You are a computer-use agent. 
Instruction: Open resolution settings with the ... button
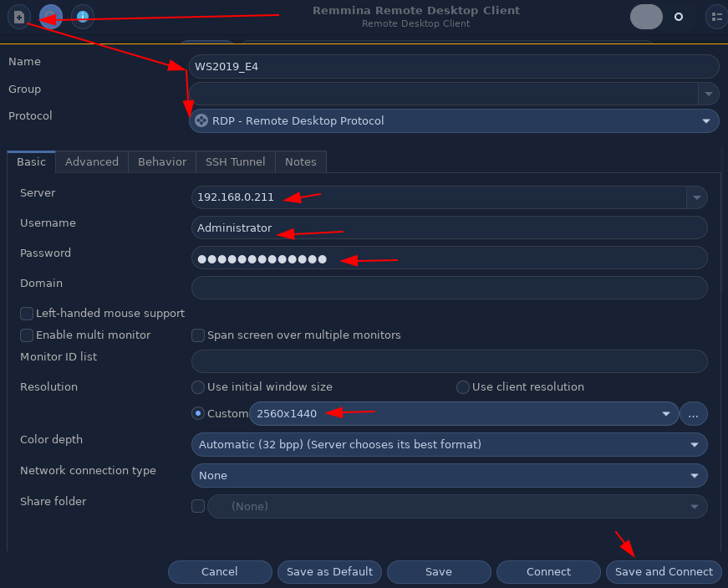pos(693,413)
